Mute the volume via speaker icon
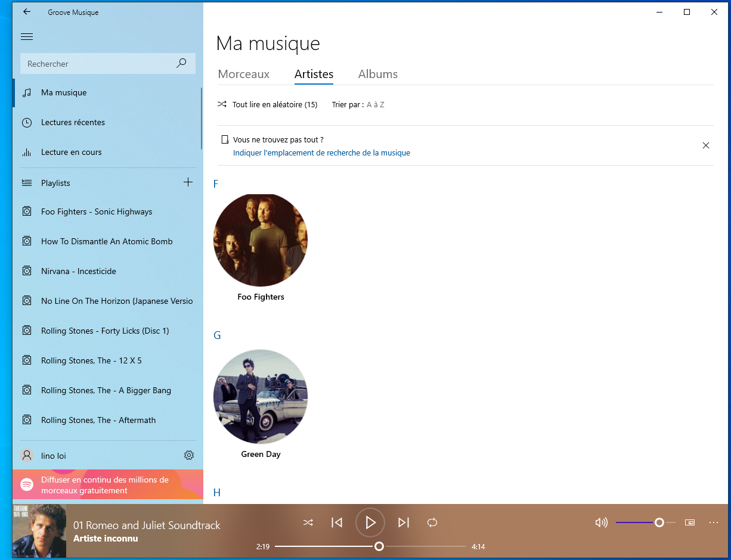731x560 pixels. tap(602, 522)
